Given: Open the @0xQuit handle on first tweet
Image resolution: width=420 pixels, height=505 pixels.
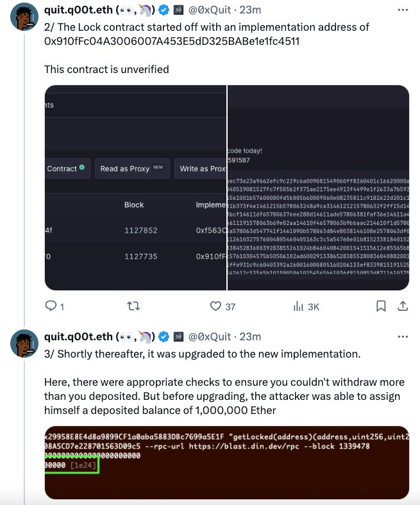Looking at the screenshot, I should click(x=210, y=10).
